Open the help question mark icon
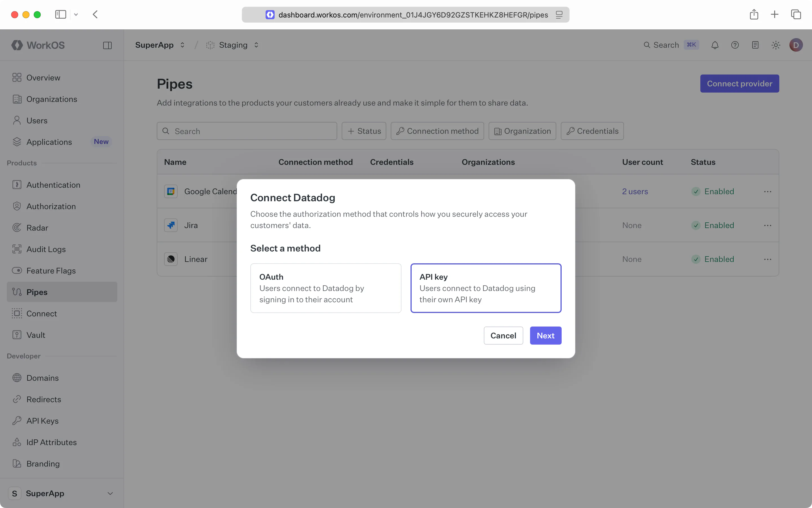 [x=735, y=45]
